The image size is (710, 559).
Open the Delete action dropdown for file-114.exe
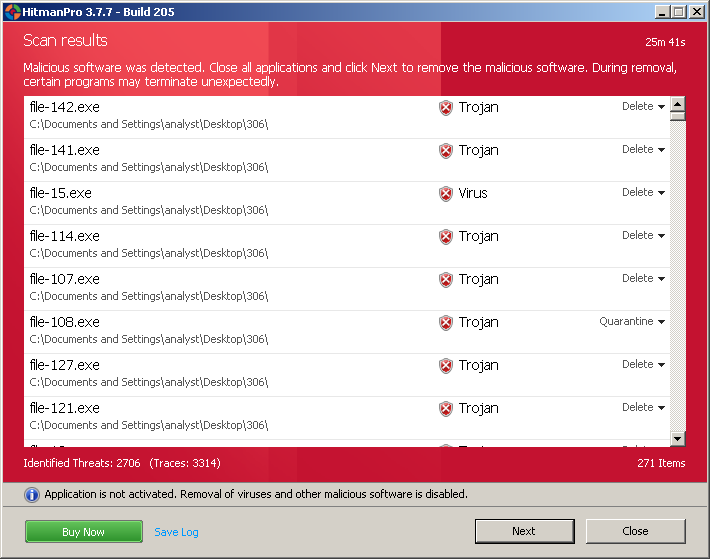click(x=643, y=235)
